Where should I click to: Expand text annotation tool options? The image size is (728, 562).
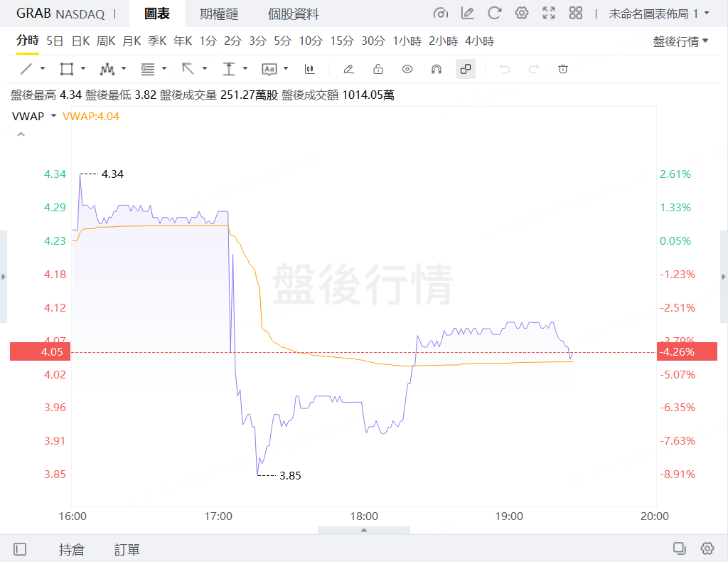[x=286, y=69]
